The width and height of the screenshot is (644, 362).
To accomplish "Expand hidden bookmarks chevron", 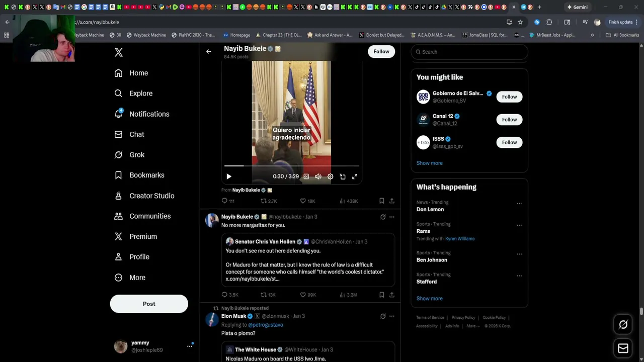I will pyautogui.click(x=592, y=35).
